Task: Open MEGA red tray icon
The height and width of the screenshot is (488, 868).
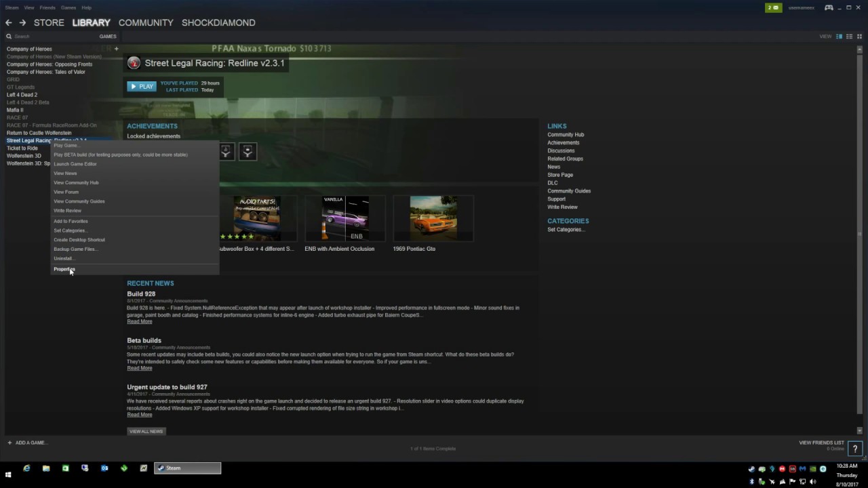Action: (782, 468)
